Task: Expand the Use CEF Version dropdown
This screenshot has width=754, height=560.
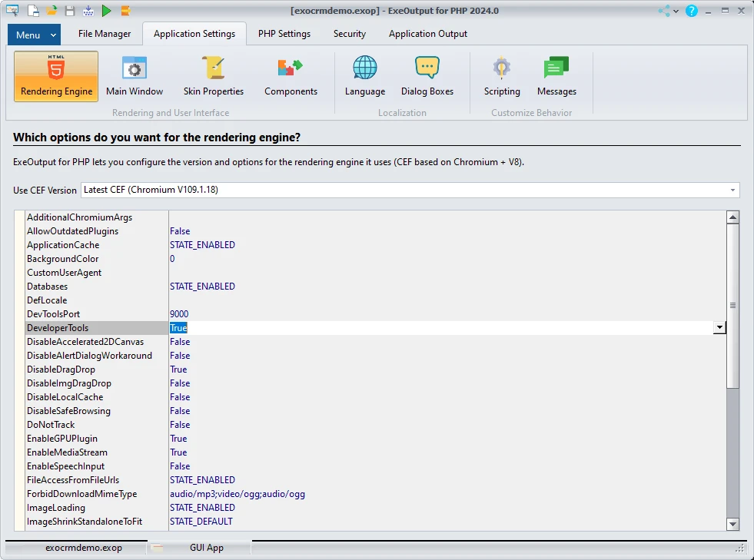Action: pyautogui.click(x=732, y=190)
